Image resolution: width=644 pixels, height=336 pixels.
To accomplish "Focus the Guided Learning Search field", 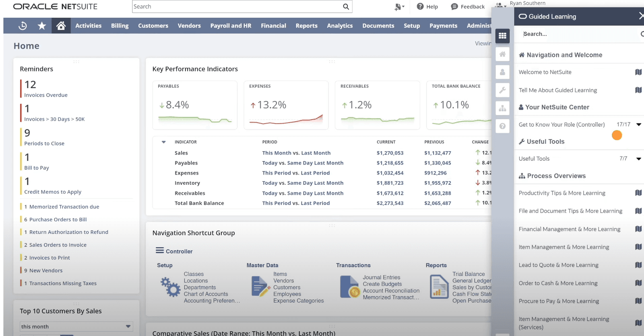I will (580, 34).
